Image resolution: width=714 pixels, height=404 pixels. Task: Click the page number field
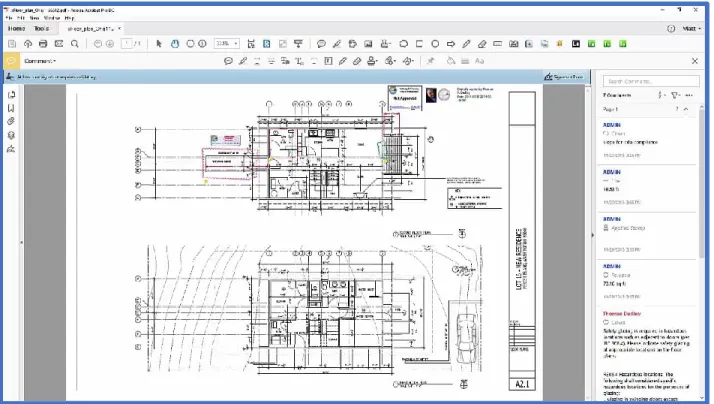point(127,44)
